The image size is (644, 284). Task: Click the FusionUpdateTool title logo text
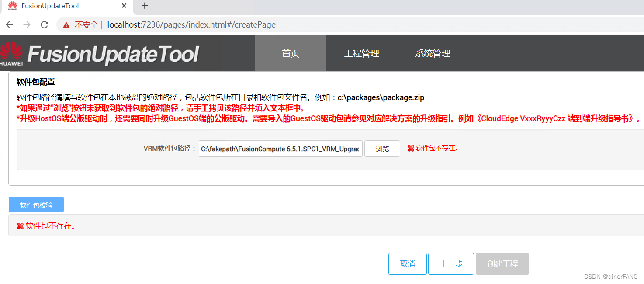[113, 55]
